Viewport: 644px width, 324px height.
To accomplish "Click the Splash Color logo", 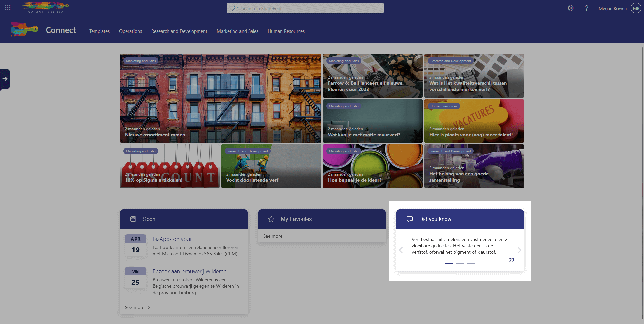I will click(x=46, y=8).
